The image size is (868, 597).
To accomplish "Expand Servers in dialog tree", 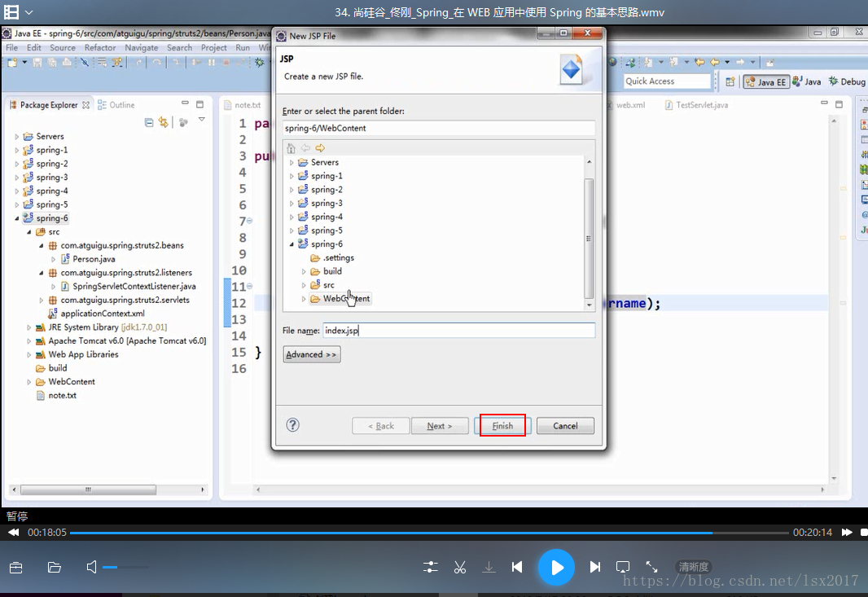I will click(x=292, y=162).
